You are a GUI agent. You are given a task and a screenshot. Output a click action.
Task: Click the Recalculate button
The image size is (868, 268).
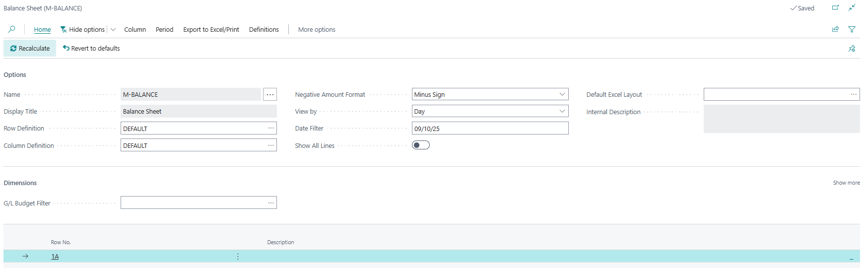click(x=30, y=49)
